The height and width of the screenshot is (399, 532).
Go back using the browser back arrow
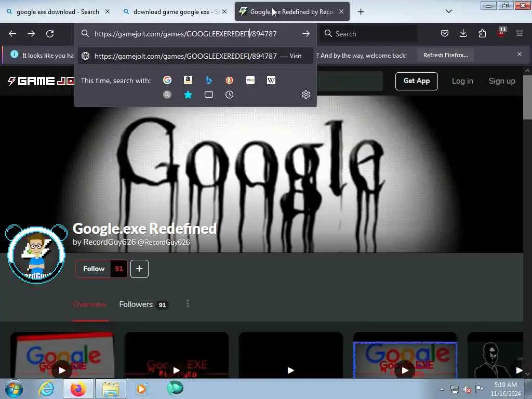[12, 34]
